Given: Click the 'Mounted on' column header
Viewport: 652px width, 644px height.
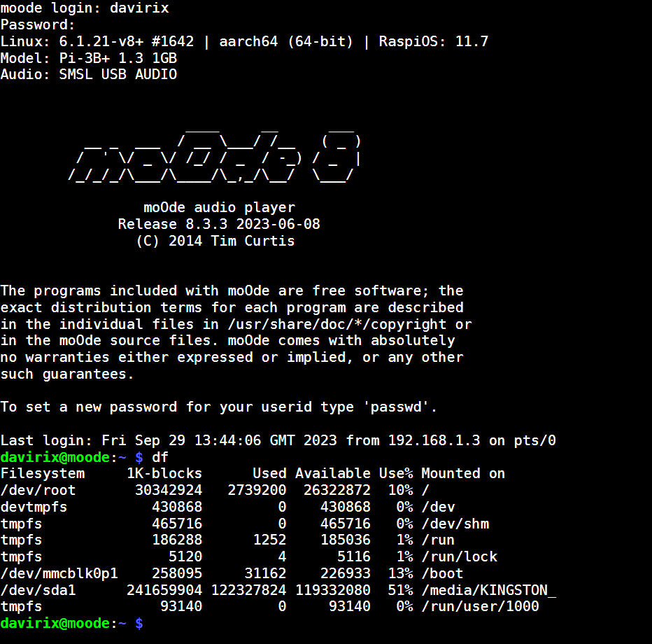Looking at the screenshot, I should 463,473.
